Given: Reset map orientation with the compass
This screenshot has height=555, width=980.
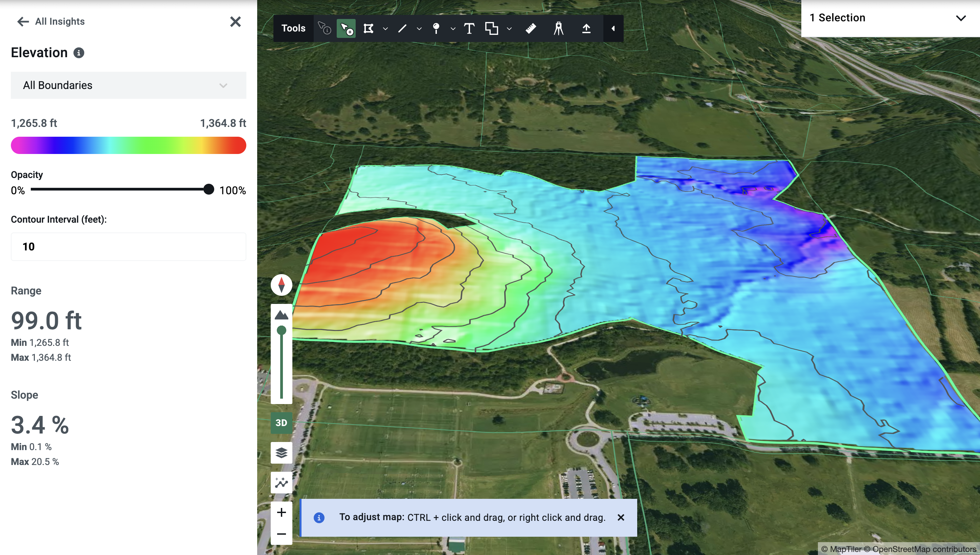Looking at the screenshot, I should [281, 285].
